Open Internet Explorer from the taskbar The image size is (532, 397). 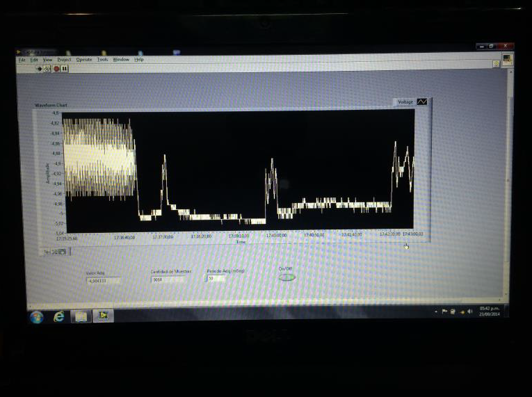tap(59, 316)
